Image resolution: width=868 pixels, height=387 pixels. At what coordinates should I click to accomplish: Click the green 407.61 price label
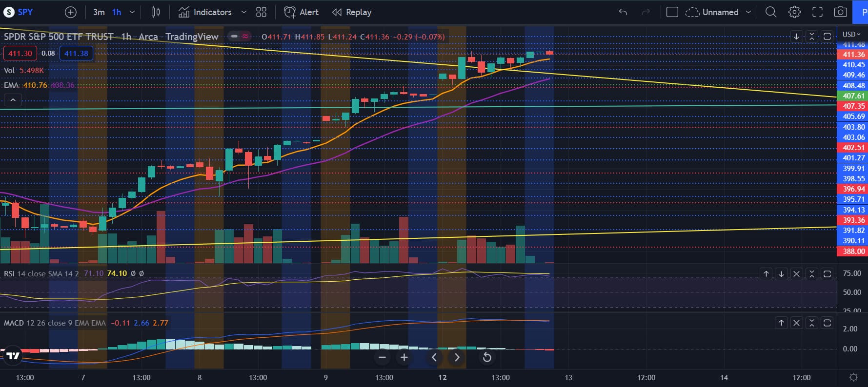tap(852, 96)
